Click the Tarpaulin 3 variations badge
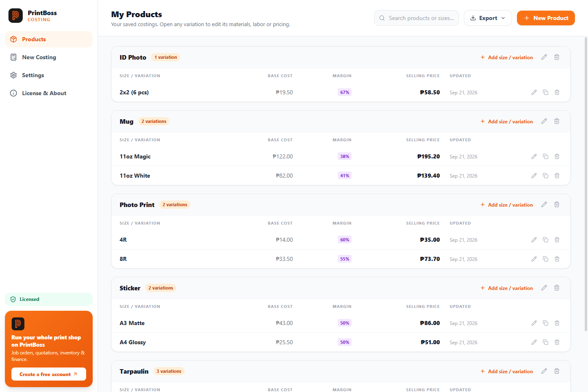The width and height of the screenshot is (588, 392). [169, 371]
